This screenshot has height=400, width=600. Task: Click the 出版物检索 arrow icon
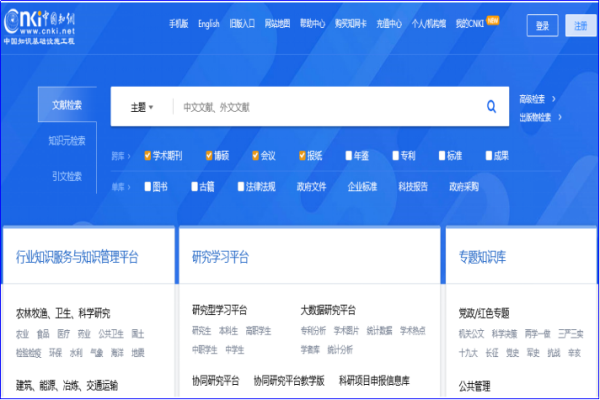pos(562,116)
